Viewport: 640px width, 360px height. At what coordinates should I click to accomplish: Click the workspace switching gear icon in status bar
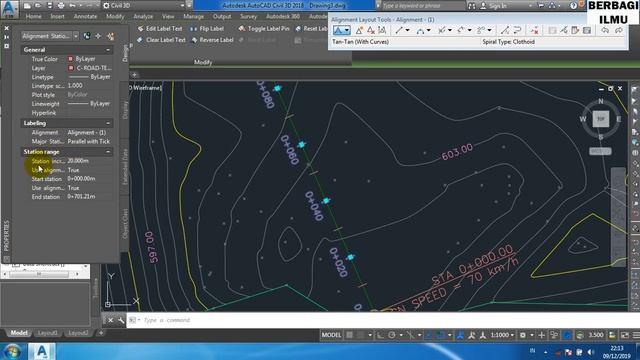click(x=522, y=335)
